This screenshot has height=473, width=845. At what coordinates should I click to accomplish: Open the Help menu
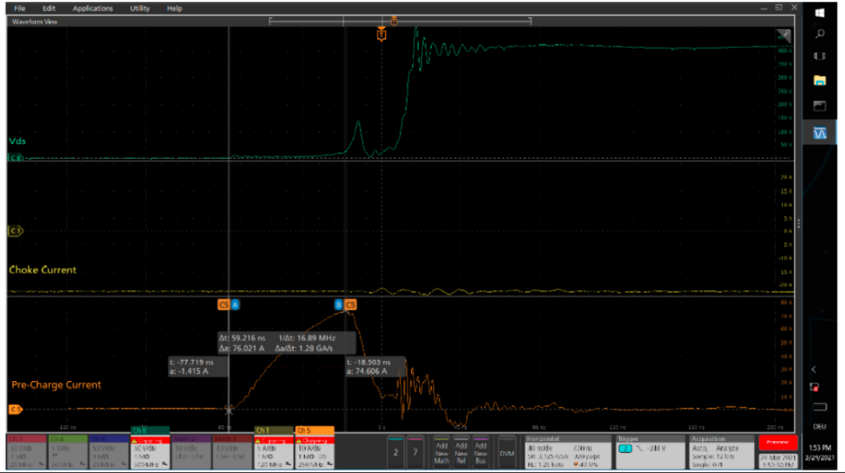pos(174,8)
